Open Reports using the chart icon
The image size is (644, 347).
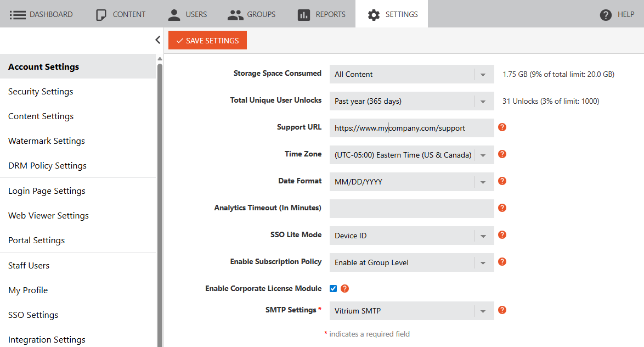pos(305,14)
